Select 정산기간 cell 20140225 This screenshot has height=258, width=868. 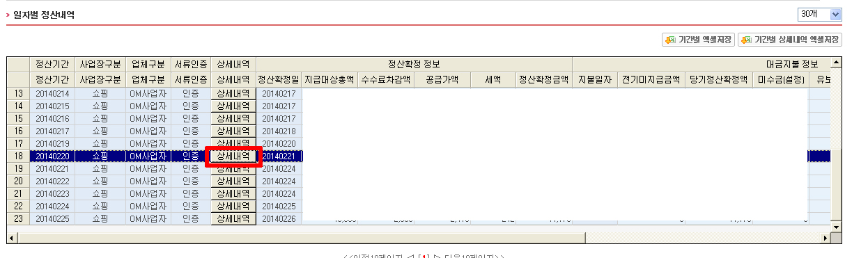[53, 218]
